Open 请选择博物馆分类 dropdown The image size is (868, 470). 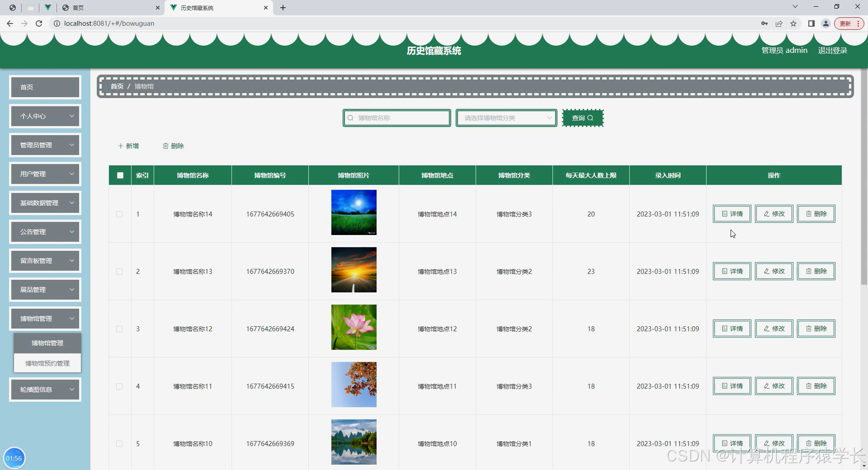[506, 118]
